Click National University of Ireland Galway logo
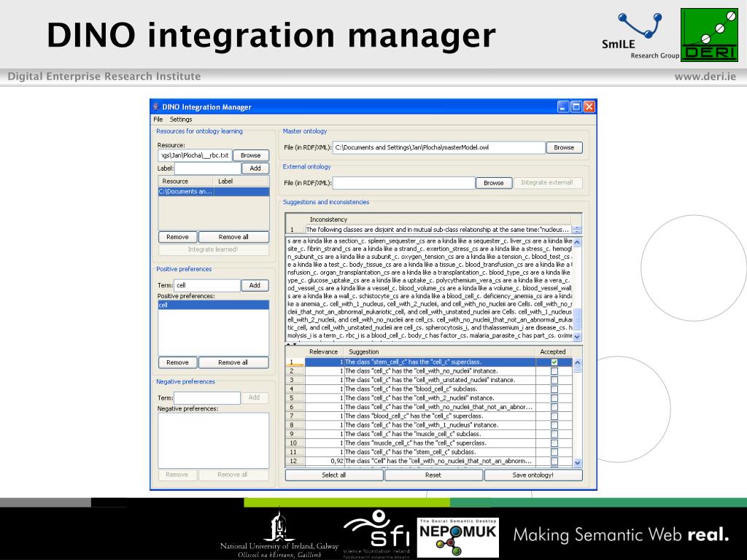The width and height of the screenshot is (747, 560). [279, 534]
